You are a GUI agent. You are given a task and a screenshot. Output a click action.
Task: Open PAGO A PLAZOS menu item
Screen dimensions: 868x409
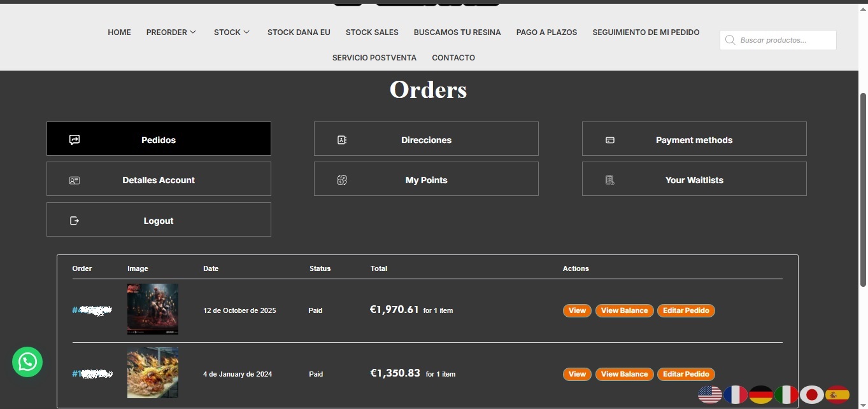(546, 32)
